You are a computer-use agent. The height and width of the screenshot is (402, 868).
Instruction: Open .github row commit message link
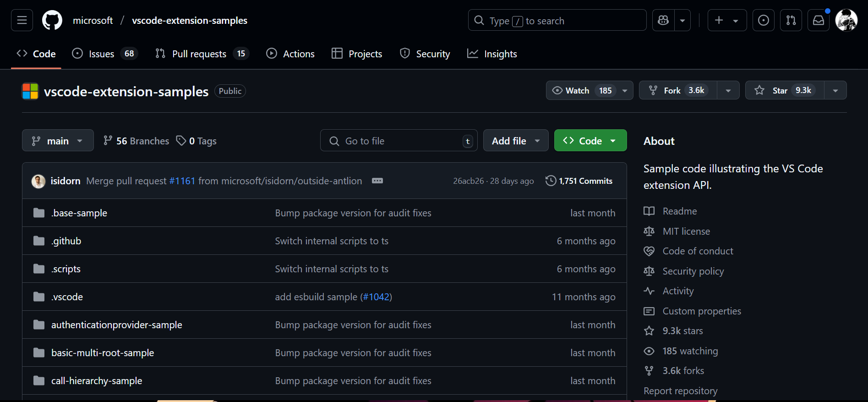[332, 241]
